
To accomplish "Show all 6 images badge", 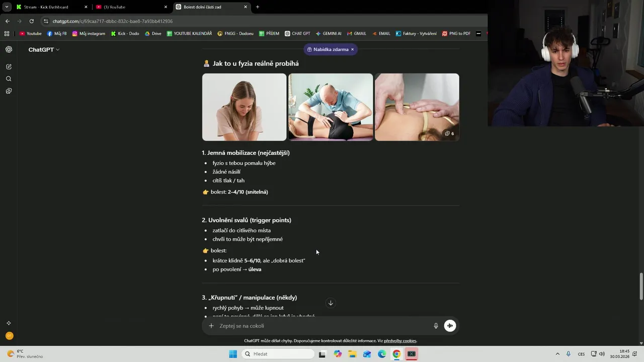I will pos(449,134).
